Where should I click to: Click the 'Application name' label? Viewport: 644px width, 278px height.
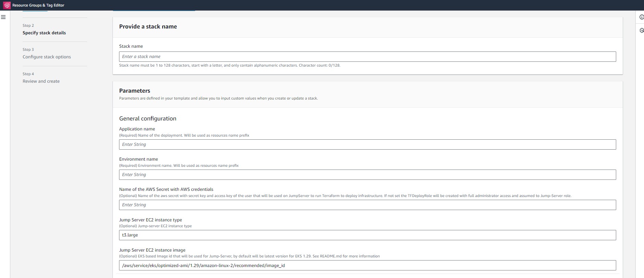(x=137, y=129)
